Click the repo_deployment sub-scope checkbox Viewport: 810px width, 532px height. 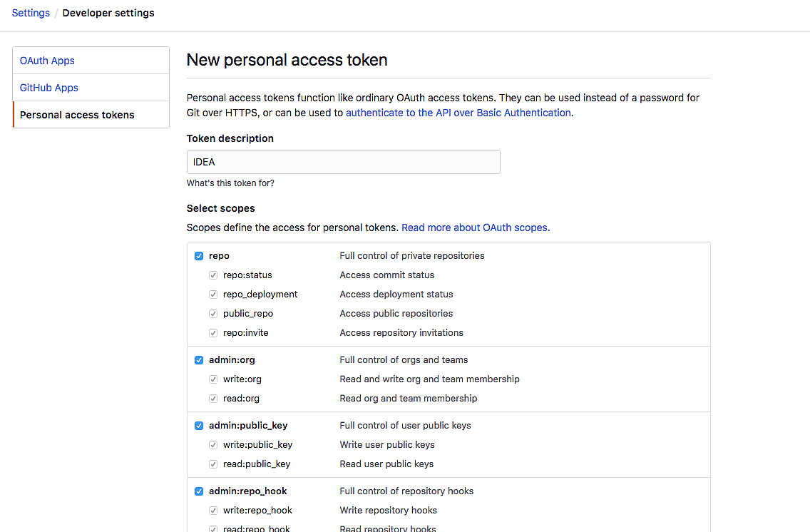pyautogui.click(x=213, y=295)
